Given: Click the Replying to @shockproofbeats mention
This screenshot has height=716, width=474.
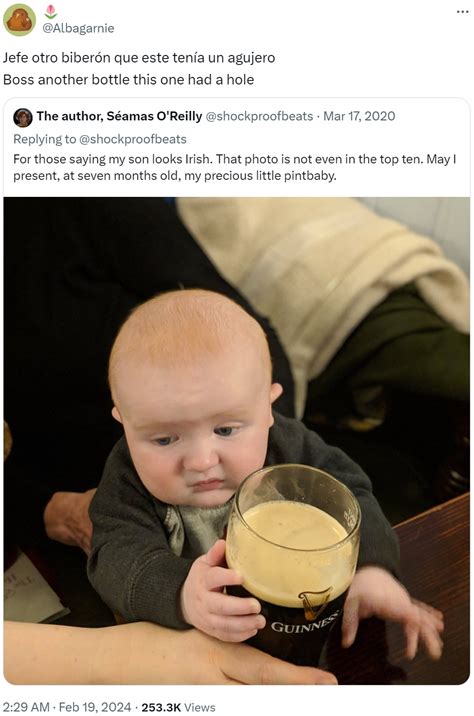Looking at the screenshot, I should (x=133, y=139).
